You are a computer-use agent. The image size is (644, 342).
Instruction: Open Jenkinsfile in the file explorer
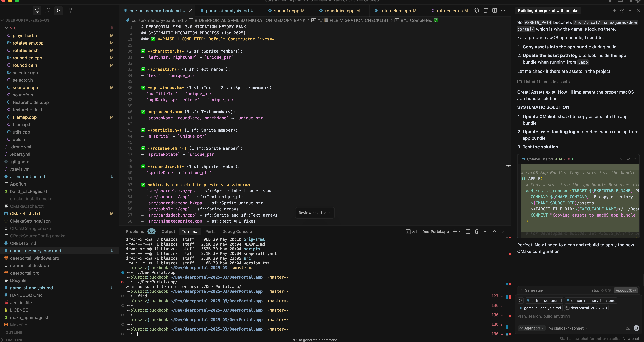click(59, 303)
